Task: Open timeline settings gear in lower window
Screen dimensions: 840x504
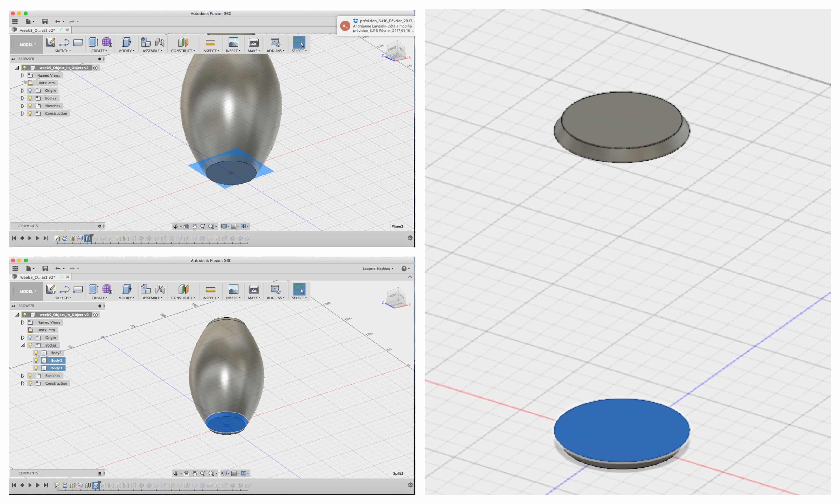Action: click(410, 485)
